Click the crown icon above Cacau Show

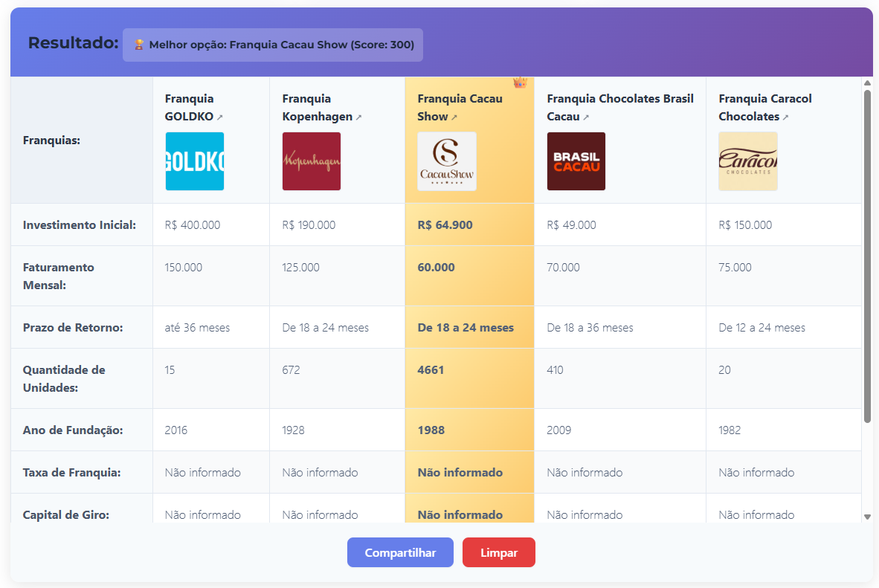520,83
